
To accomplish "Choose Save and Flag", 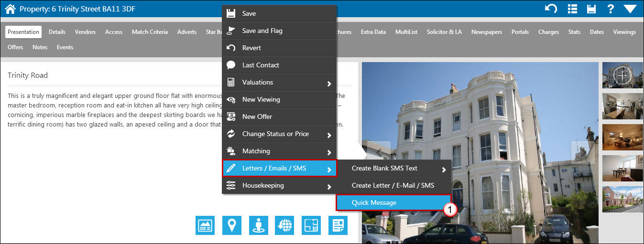I will [x=279, y=31].
